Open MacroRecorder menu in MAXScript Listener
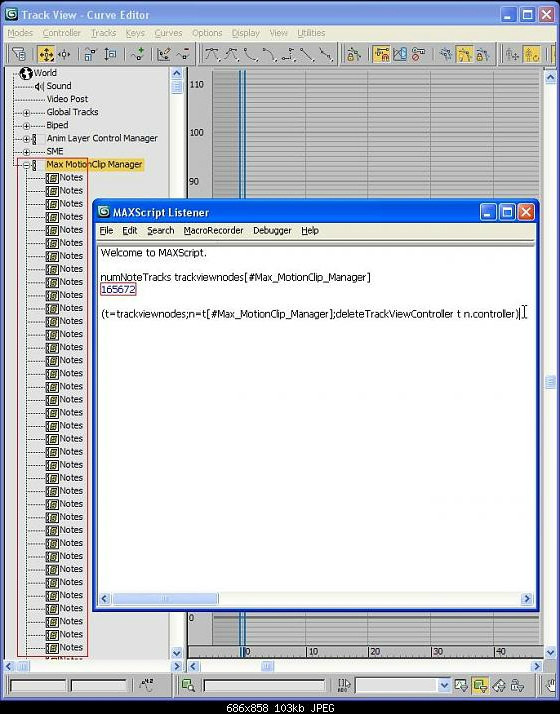 214,230
